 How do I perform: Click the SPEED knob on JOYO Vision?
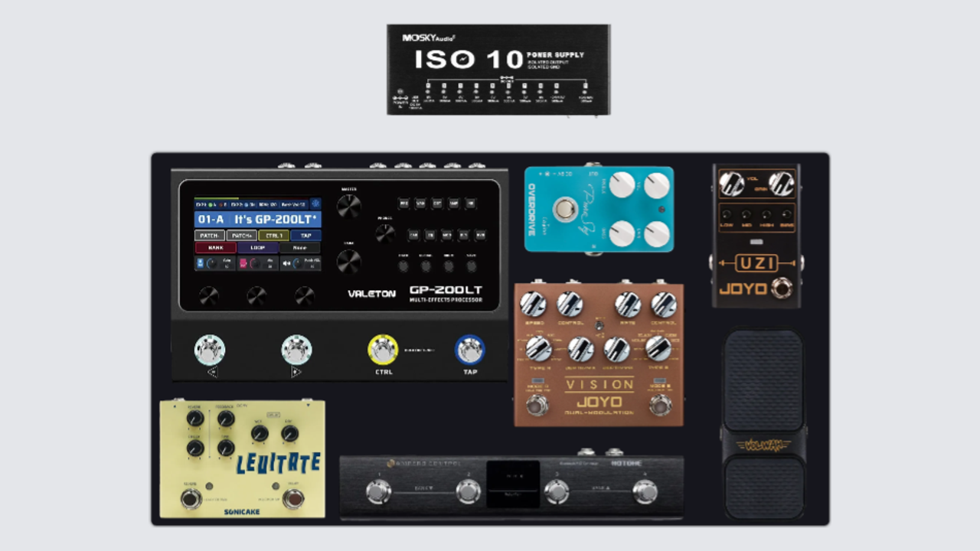(533, 305)
